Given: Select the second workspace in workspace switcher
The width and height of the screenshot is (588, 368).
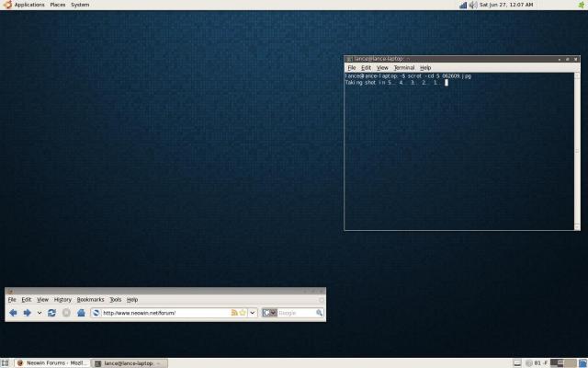Looking at the screenshot, I should click(x=570, y=363).
